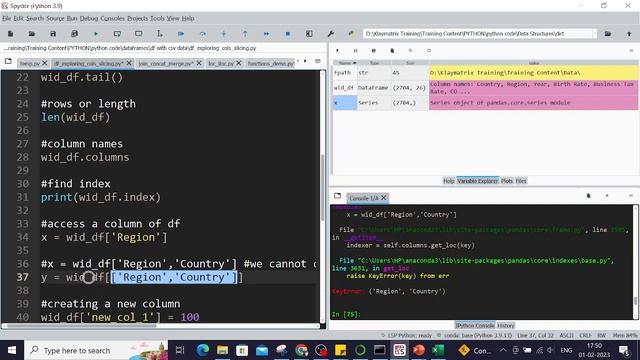Save the current file with toolbar icon
640x360 pixels.
tap(53, 34)
